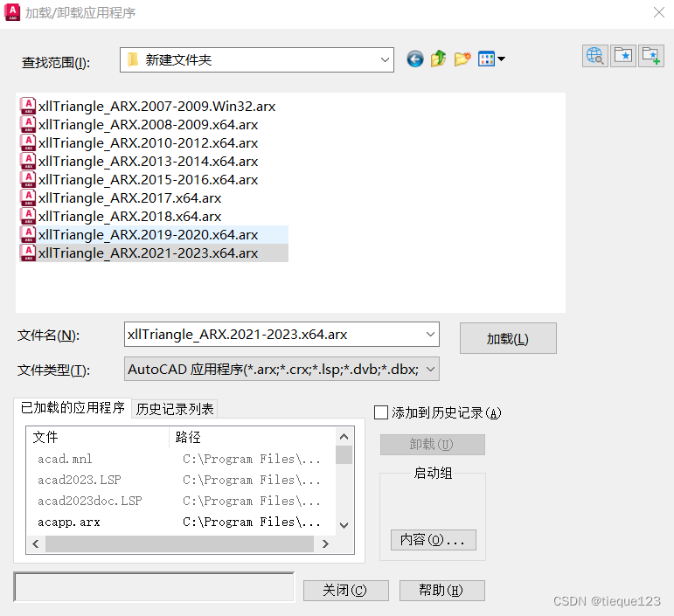Click the loaded apps list scroll-up arrow
This screenshot has width=674, height=616.
click(344, 437)
